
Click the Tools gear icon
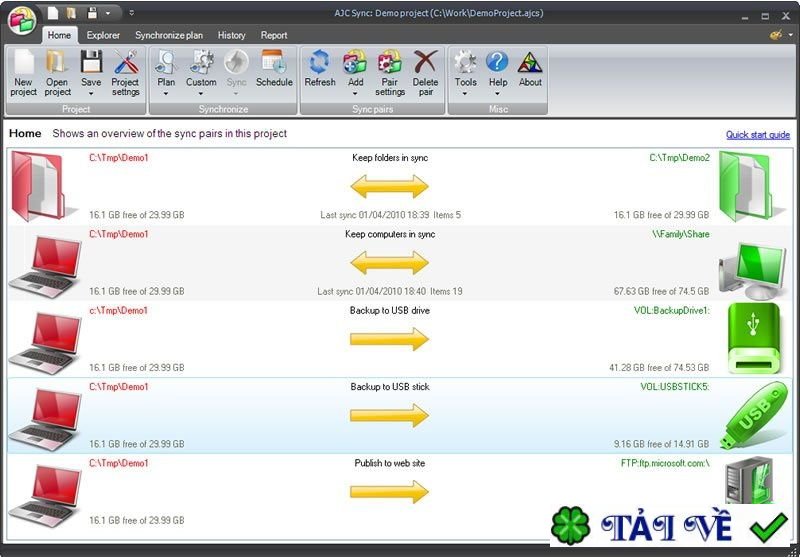(465, 62)
